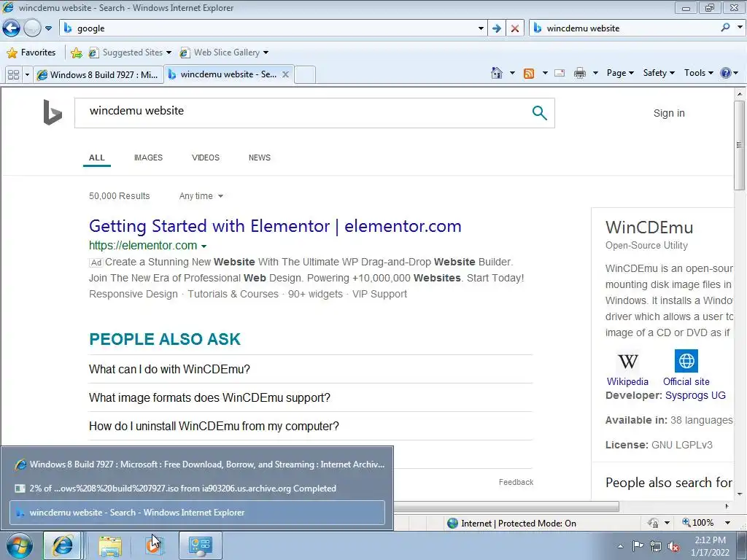The height and width of the screenshot is (560, 747).
Task: Open the Safety menu
Action: [659, 73]
